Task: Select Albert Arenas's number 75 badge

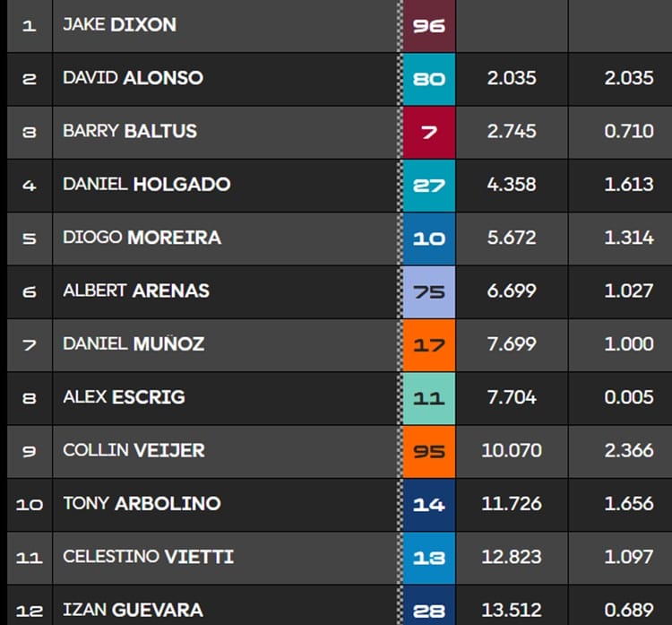Action: tap(428, 291)
